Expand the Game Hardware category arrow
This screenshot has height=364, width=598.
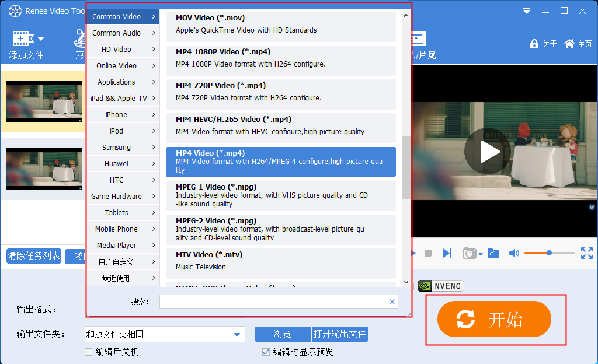pyautogui.click(x=154, y=197)
